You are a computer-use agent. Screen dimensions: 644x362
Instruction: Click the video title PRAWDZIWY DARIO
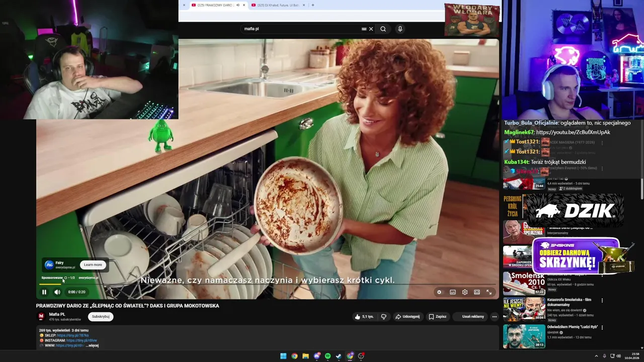pos(127,306)
